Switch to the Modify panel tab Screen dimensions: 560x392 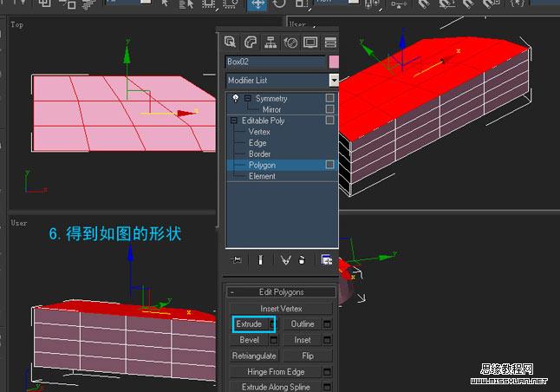(251, 42)
